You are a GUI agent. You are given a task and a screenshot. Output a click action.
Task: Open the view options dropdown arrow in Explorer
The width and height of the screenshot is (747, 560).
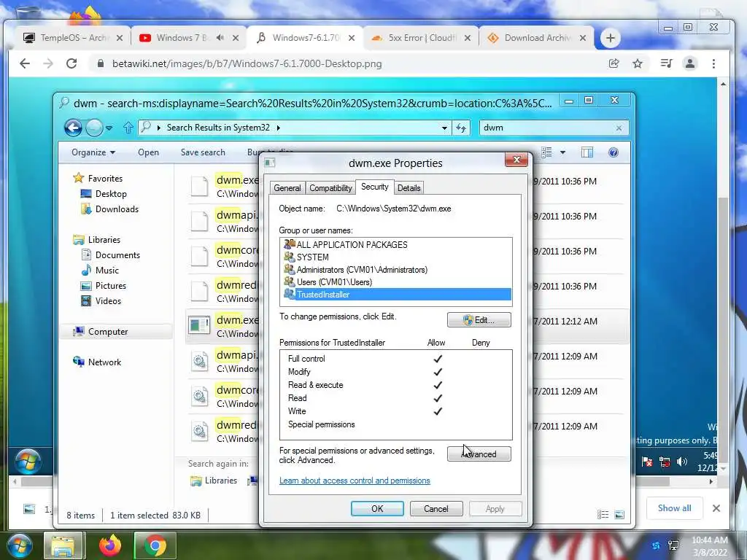[x=562, y=152]
